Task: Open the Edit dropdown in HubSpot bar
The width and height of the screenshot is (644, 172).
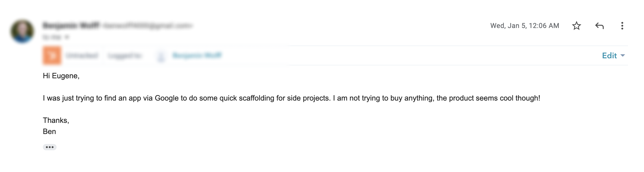Action: pos(609,55)
